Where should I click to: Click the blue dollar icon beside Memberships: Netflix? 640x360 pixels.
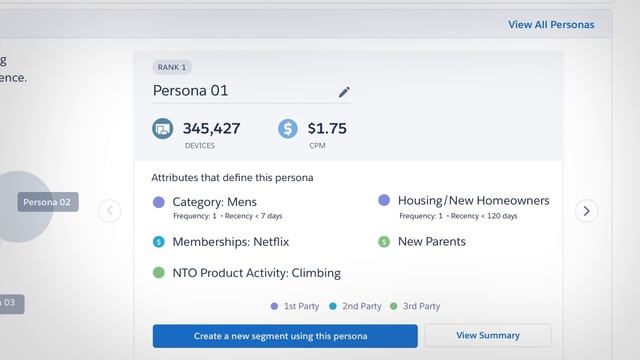point(159,242)
